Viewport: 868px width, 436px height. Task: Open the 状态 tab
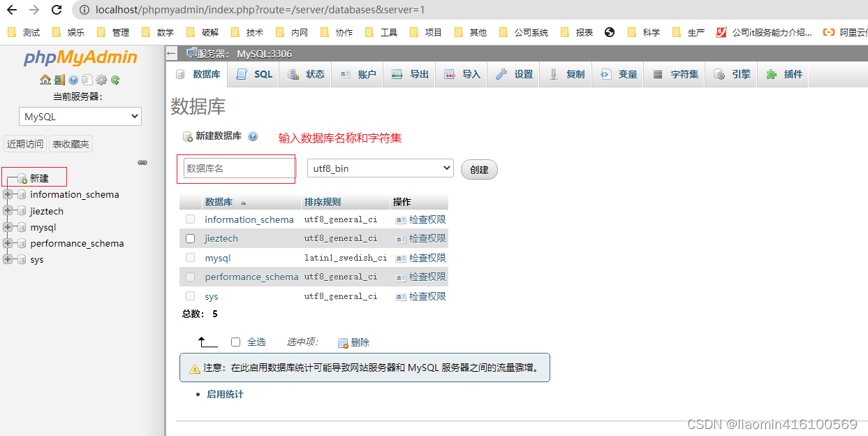pyautogui.click(x=306, y=74)
